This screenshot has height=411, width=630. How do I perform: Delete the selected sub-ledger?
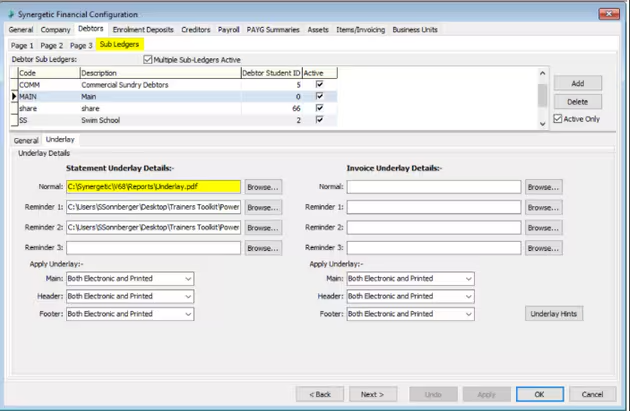[x=577, y=101]
